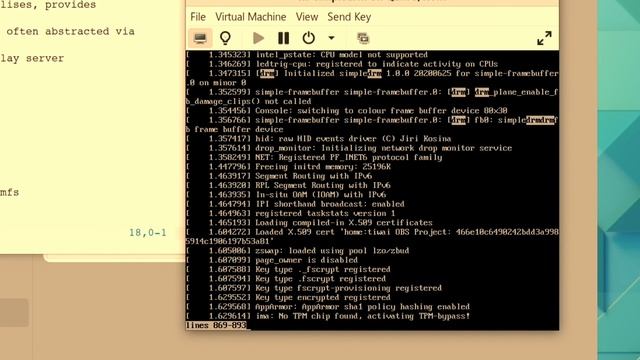The image size is (640, 360).
Task: Click 'RPL Segment Routing with IPv6' line
Action: [289, 185]
